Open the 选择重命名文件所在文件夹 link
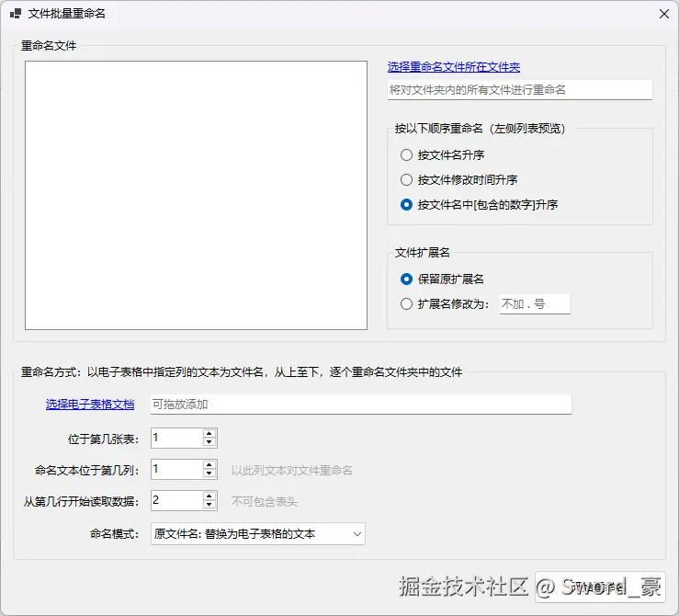 (453, 67)
